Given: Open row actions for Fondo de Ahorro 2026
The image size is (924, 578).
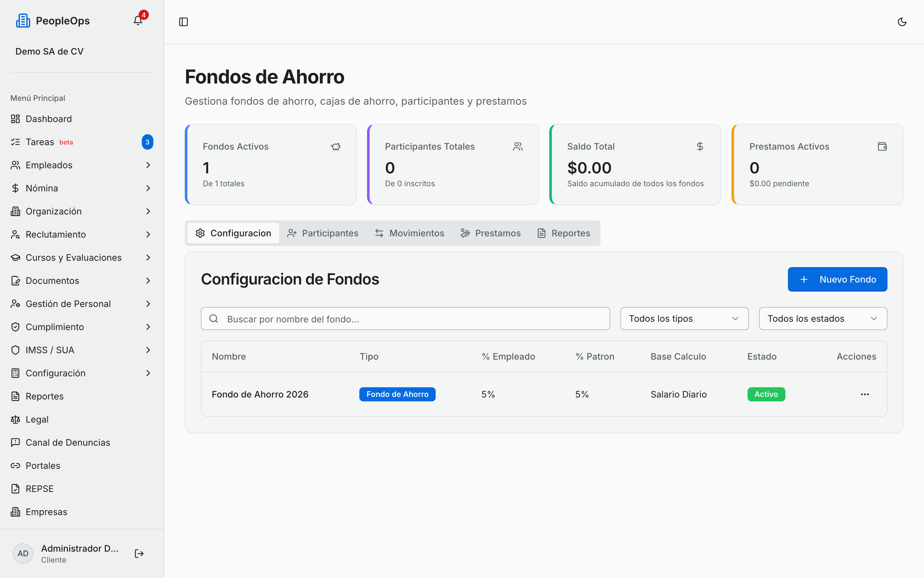Looking at the screenshot, I should pos(865,394).
